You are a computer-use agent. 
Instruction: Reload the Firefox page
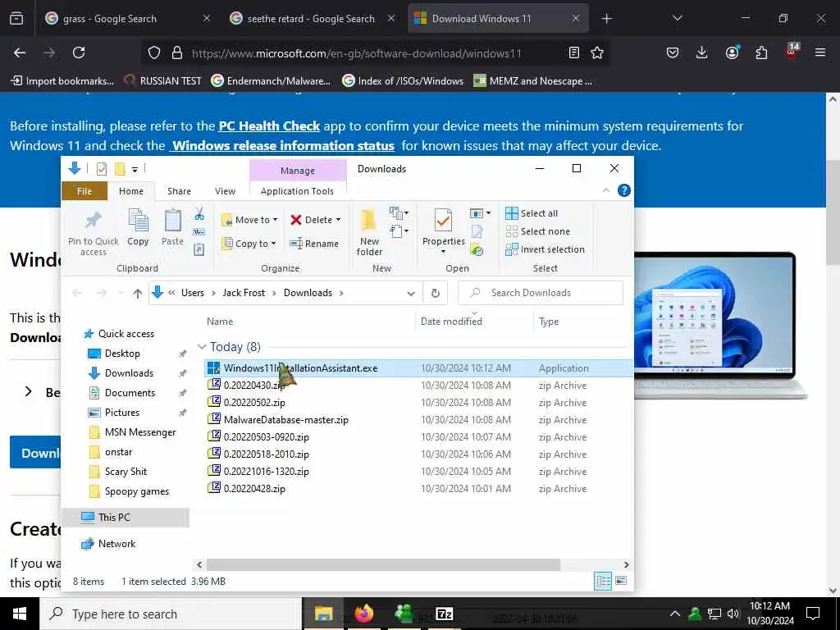click(x=79, y=52)
